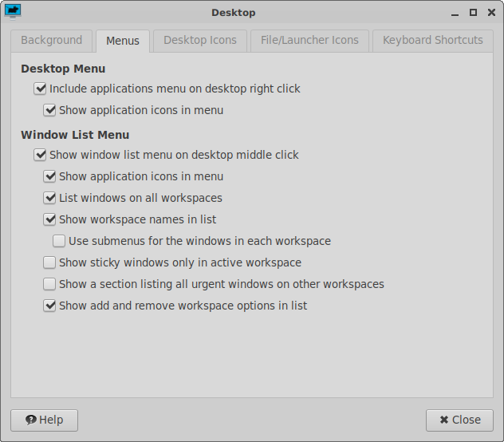Open the Keyboard Shortcuts tab
This screenshot has height=442, width=504.
433,41
